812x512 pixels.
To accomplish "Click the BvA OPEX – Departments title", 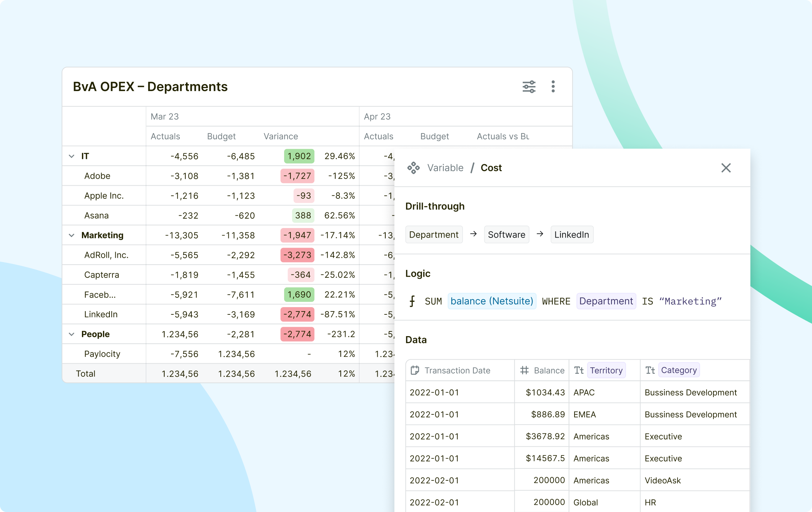I will click(150, 87).
